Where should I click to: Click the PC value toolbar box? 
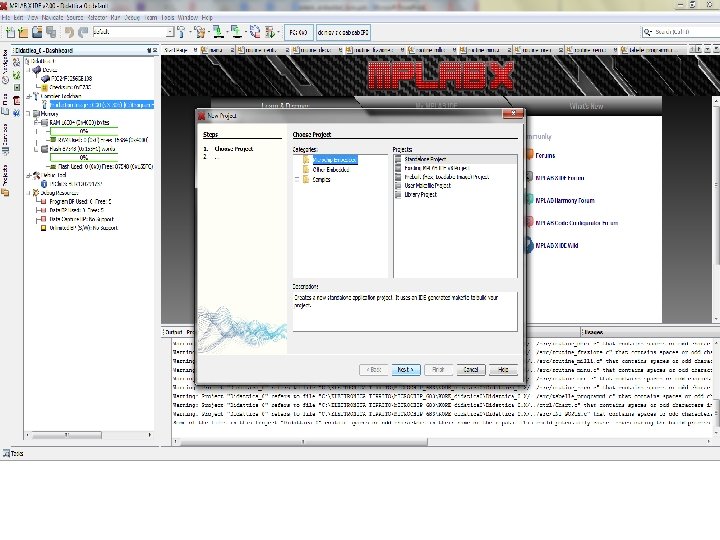298,33
